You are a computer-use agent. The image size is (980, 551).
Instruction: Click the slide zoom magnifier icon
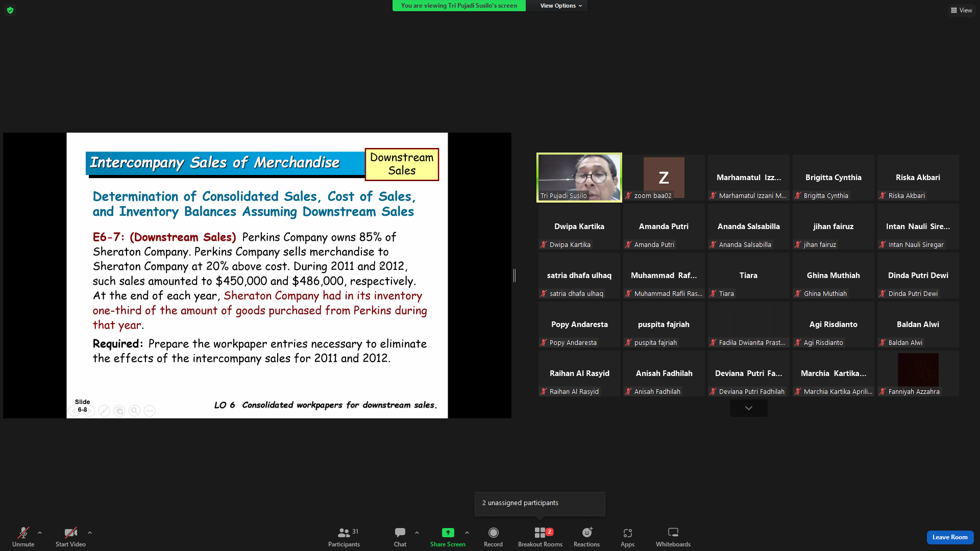(x=134, y=411)
